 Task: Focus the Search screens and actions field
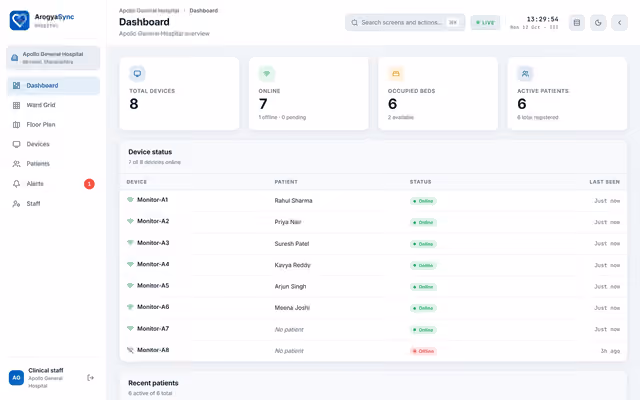click(405, 22)
